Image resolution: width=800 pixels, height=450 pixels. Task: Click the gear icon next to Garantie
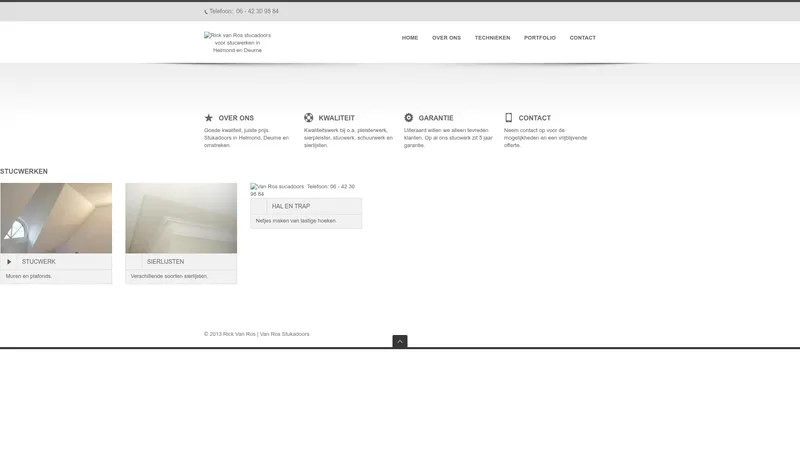pyautogui.click(x=409, y=117)
